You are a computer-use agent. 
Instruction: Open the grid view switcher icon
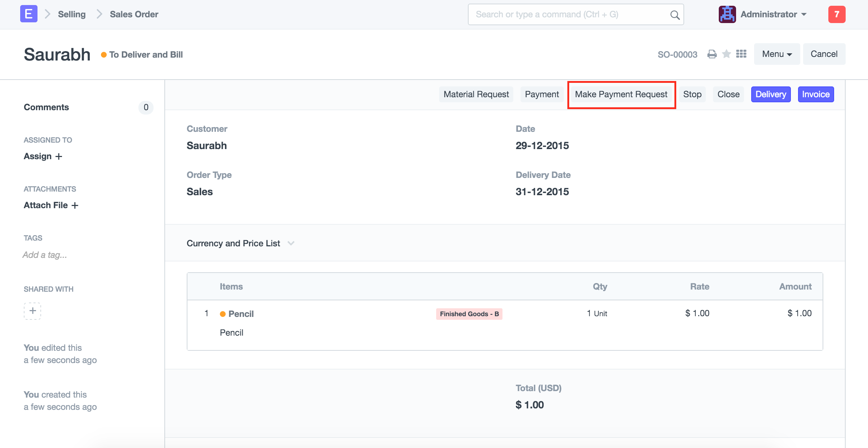tap(741, 54)
